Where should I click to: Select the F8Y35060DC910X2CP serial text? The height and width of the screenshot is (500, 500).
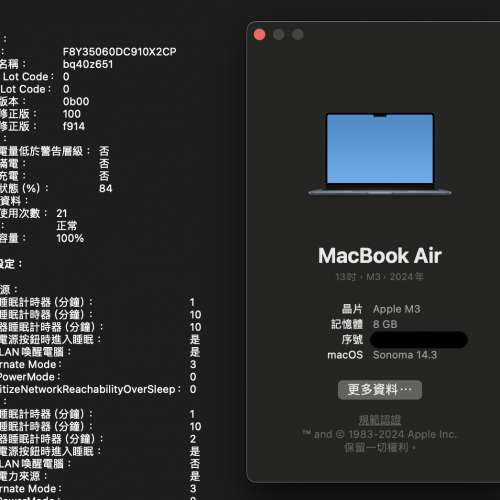tap(120, 52)
